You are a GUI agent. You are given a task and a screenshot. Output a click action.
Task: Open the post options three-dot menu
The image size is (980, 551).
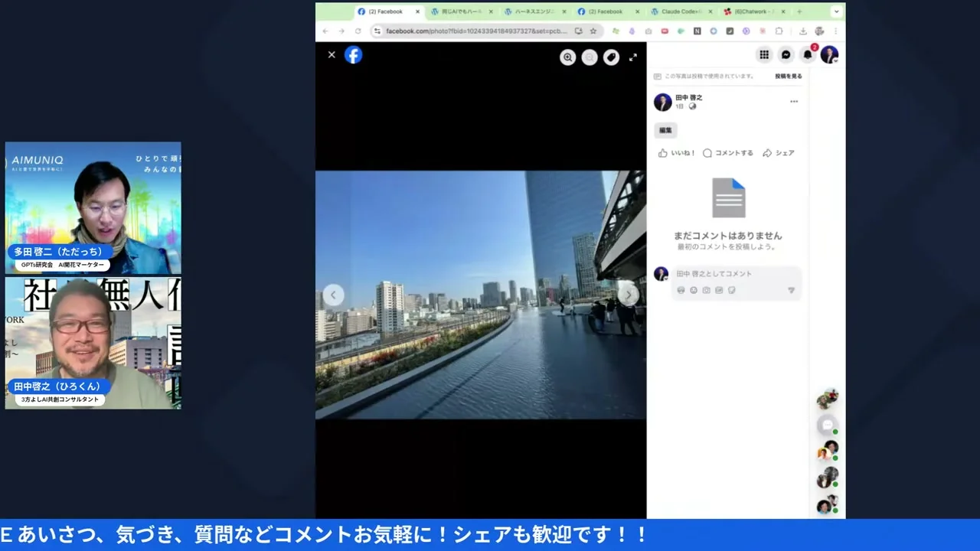(794, 101)
